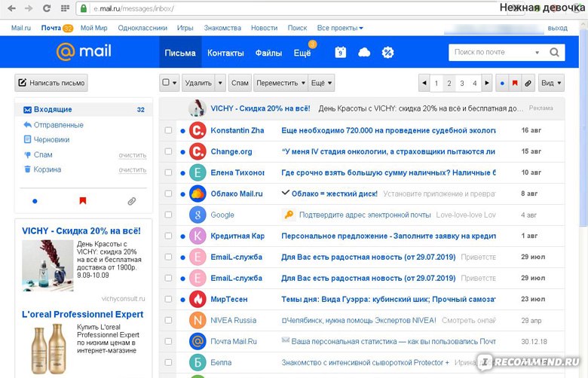Open Одноклассники in top navigation
Image resolution: width=588 pixels, height=378 pixels.
pos(142,28)
